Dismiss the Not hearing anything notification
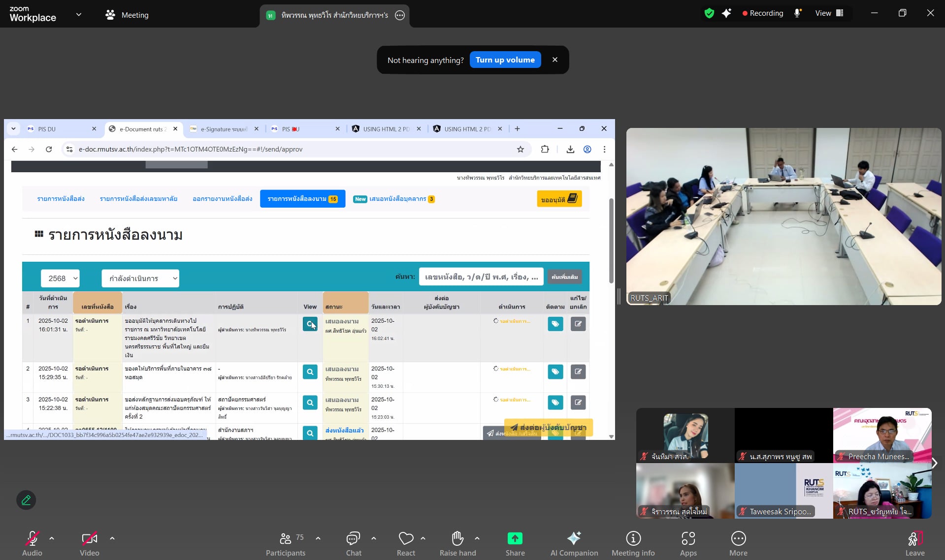Viewport: 945px width, 560px height. point(555,60)
